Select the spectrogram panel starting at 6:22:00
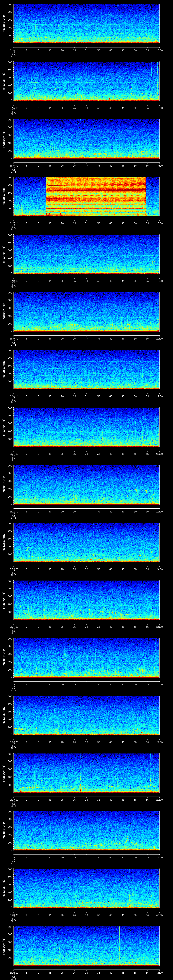 [86, 485]
